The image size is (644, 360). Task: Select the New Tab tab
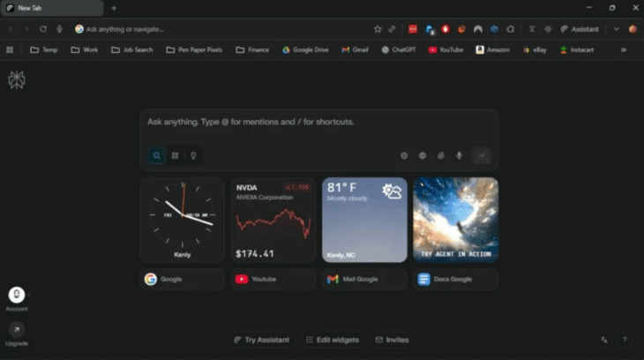tap(51, 8)
